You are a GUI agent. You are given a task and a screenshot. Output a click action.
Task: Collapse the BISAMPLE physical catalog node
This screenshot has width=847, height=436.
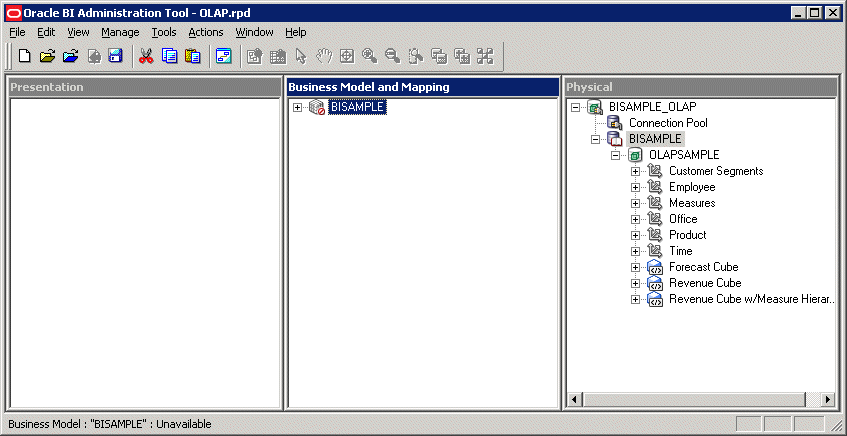[x=595, y=139]
